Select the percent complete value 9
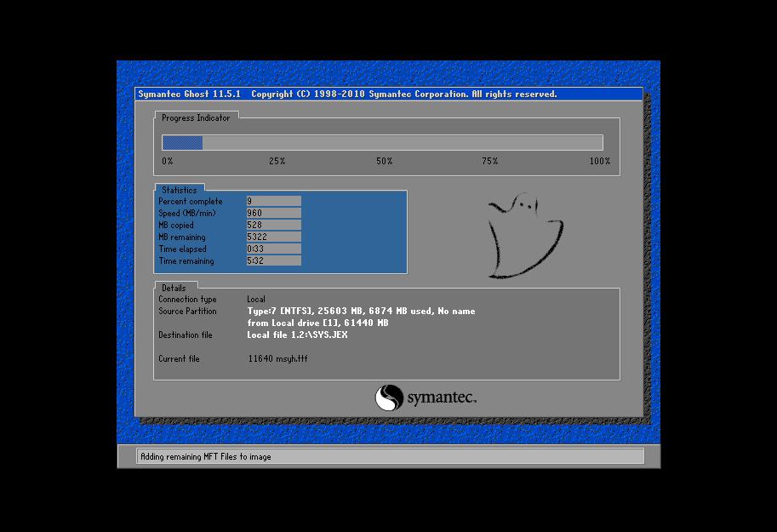 pyautogui.click(x=273, y=201)
